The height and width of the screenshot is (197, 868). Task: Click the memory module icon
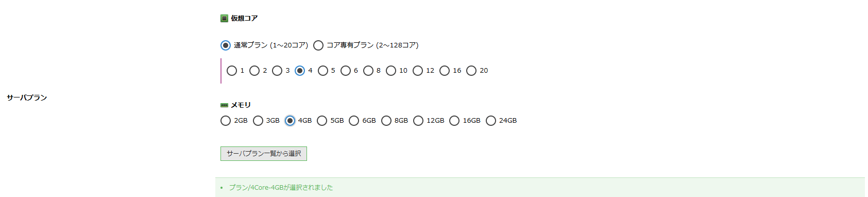pos(224,105)
